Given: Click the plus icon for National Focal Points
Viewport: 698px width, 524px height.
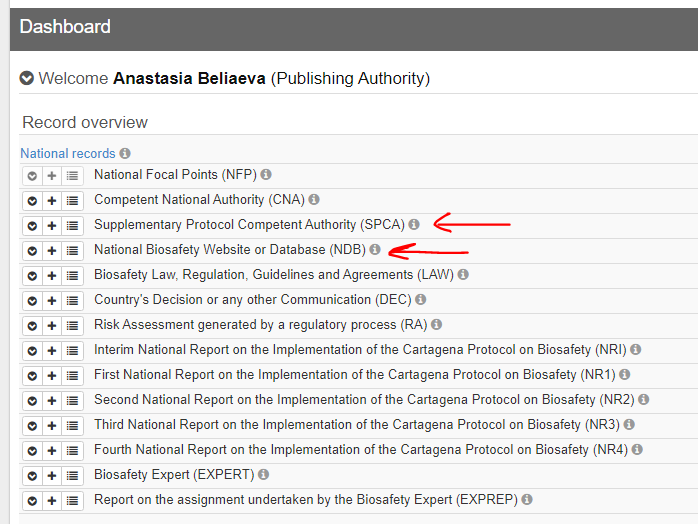Looking at the screenshot, I should pos(52,175).
